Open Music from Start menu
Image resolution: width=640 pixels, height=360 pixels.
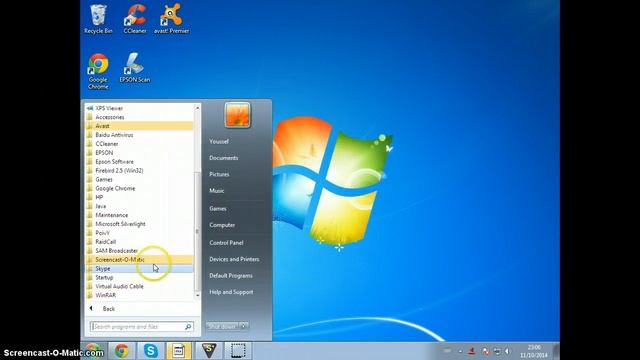click(x=217, y=191)
